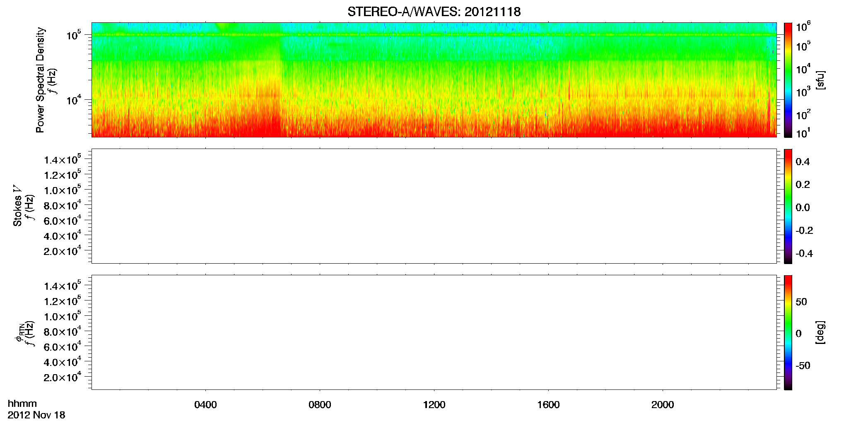Click the Stokes V color bar

coord(788,206)
